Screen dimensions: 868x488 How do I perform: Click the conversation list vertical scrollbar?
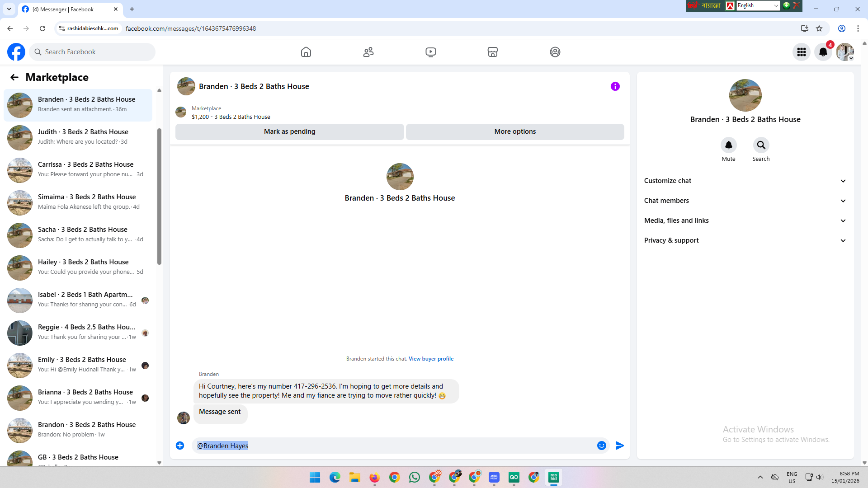click(159, 197)
